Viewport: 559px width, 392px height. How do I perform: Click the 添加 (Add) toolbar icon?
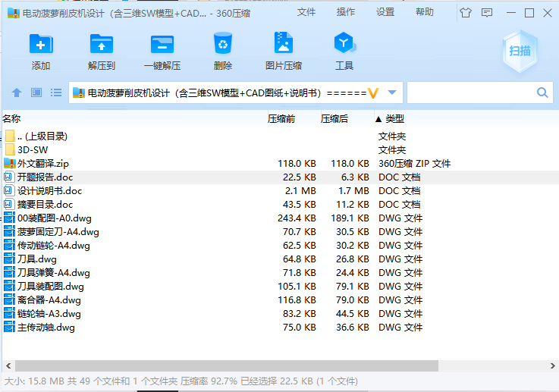pyautogui.click(x=41, y=44)
